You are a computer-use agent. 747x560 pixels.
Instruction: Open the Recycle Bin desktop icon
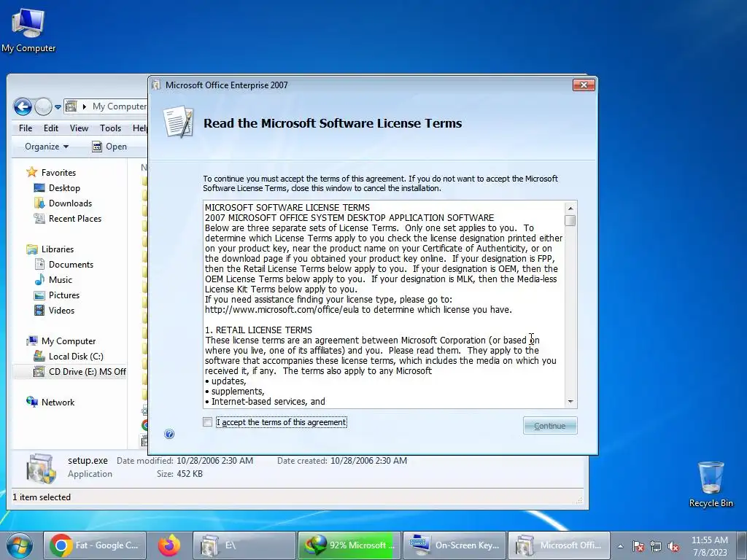pyautogui.click(x=711, y=484)
